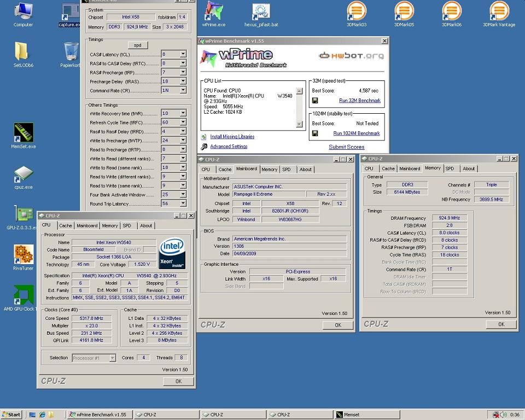Open About tab in Memory CPU-Z window
Viewport: 525px width, 420px height.
point(469,169)
